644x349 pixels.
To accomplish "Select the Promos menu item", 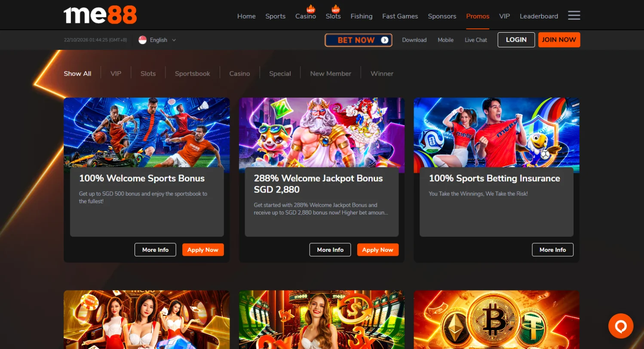I will tap(478, 16).
